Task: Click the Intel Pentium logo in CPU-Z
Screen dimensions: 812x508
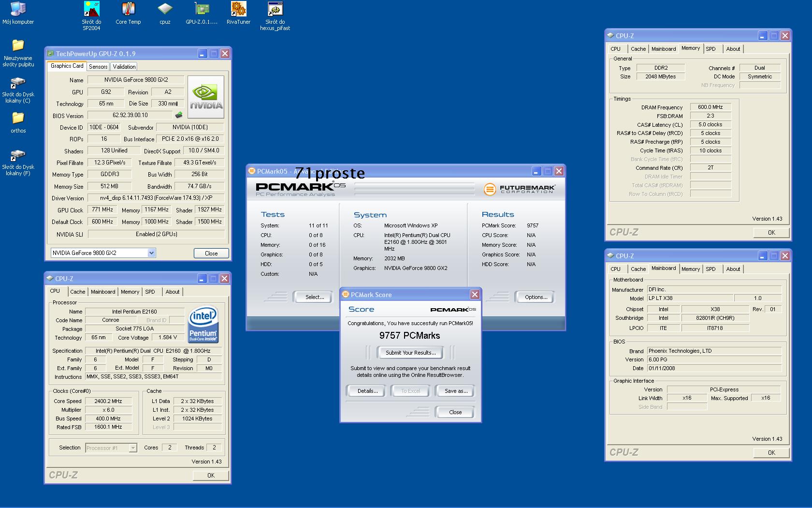Action: [x=203, y=324]
